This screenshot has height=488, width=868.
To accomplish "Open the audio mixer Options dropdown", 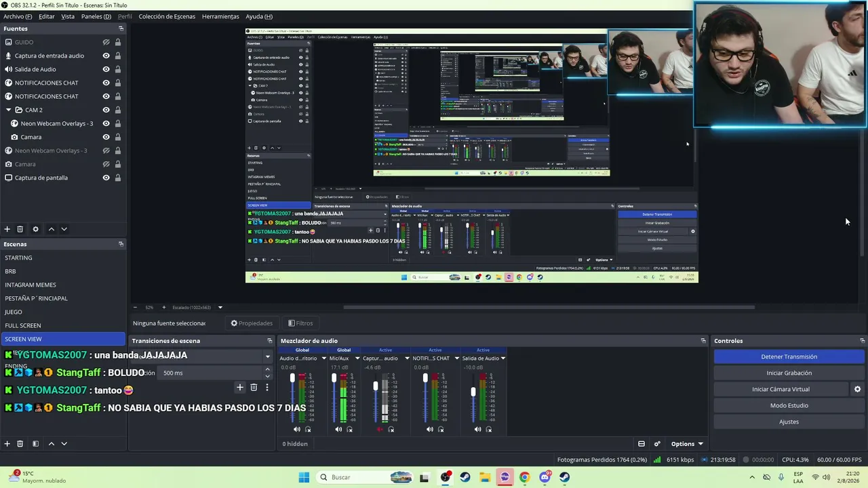I will pos(686,444).
